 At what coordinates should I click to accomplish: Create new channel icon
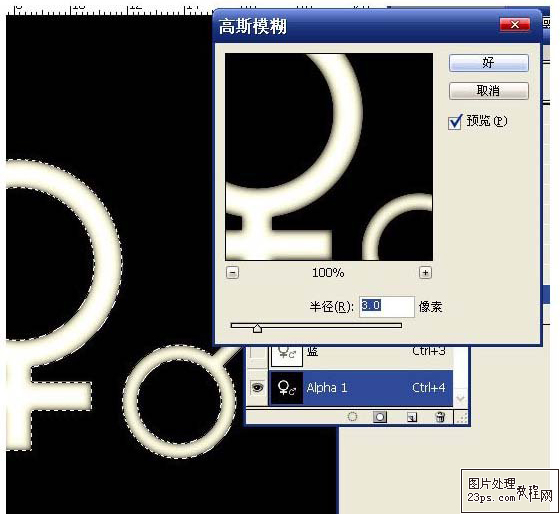pyautogui.click(x=412, y=417)
